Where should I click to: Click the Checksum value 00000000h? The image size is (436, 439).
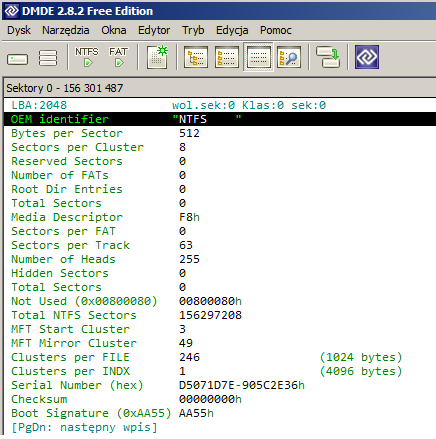point(210,399)
